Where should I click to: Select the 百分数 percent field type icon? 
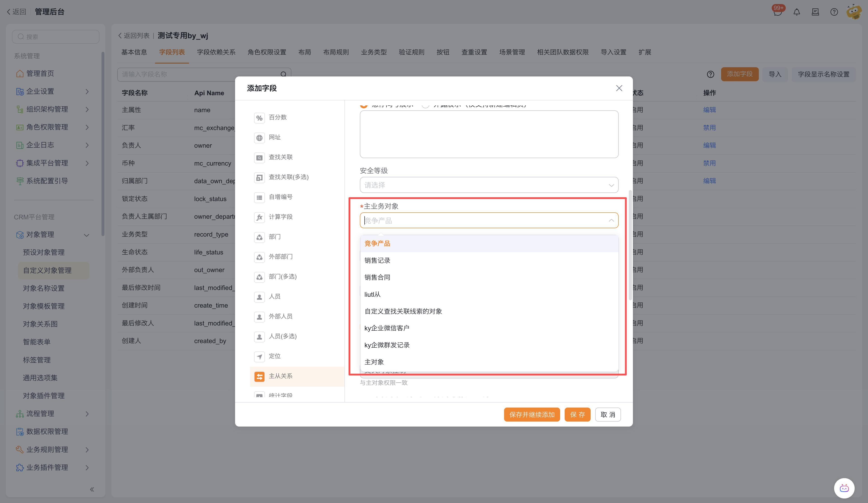click(259, 118)
